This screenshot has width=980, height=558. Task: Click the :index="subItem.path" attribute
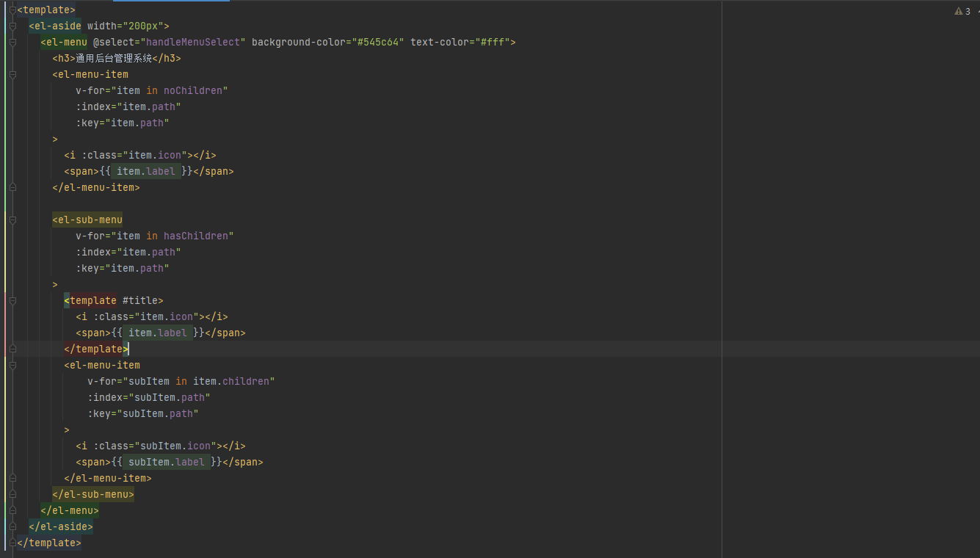point(149,398)
